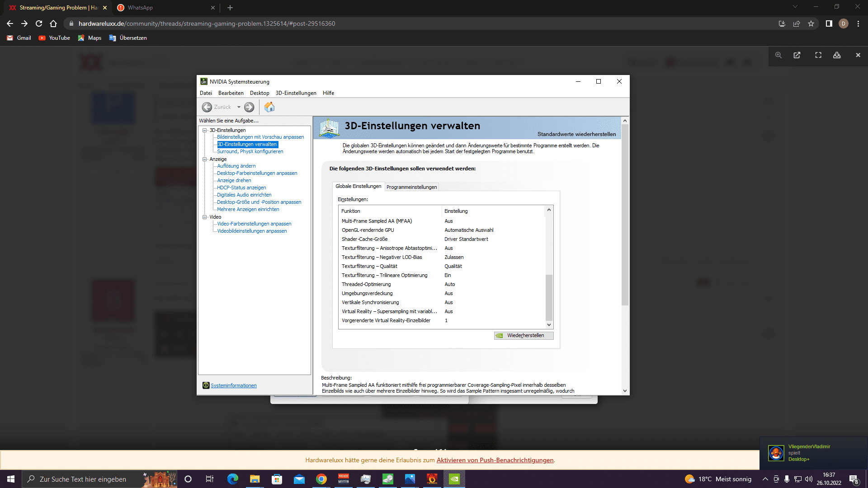868x488 pixels.
Task: Click the Zurück back arrow icon
Action: coord(207,107)
